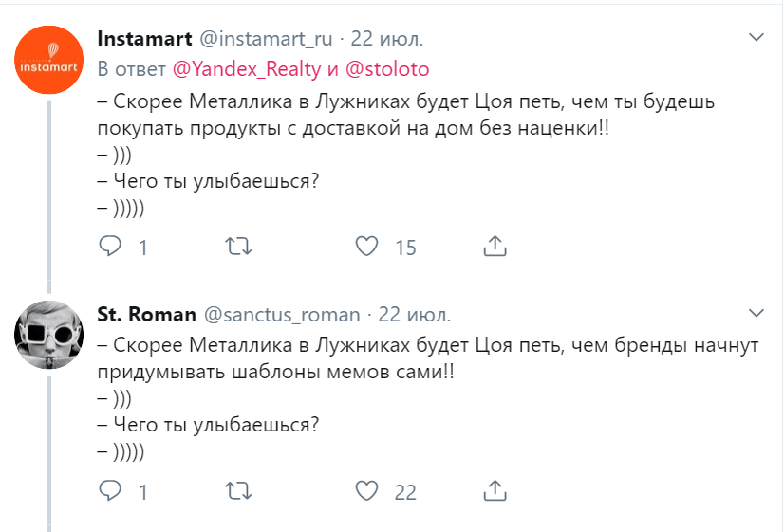Share St. Roman's tweet
Screen dimensions: 784x532
[x=495, y=490]
